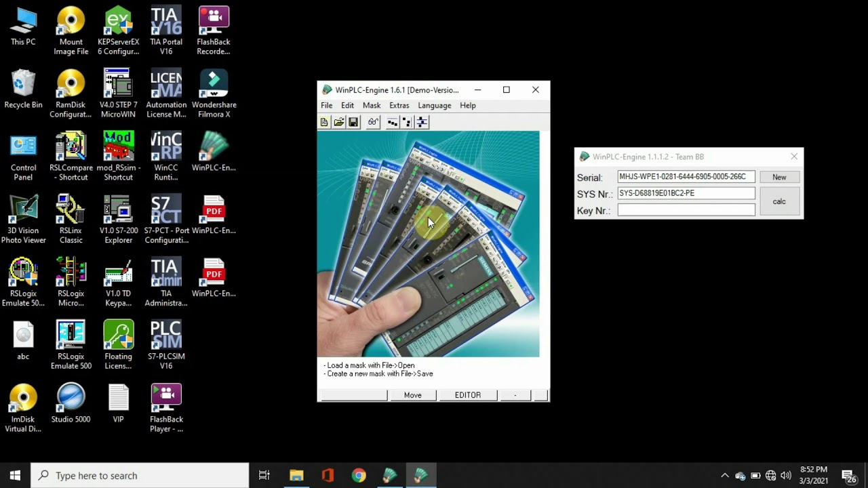
Task: Select the abc file icon
Action: tap(23, 341)
